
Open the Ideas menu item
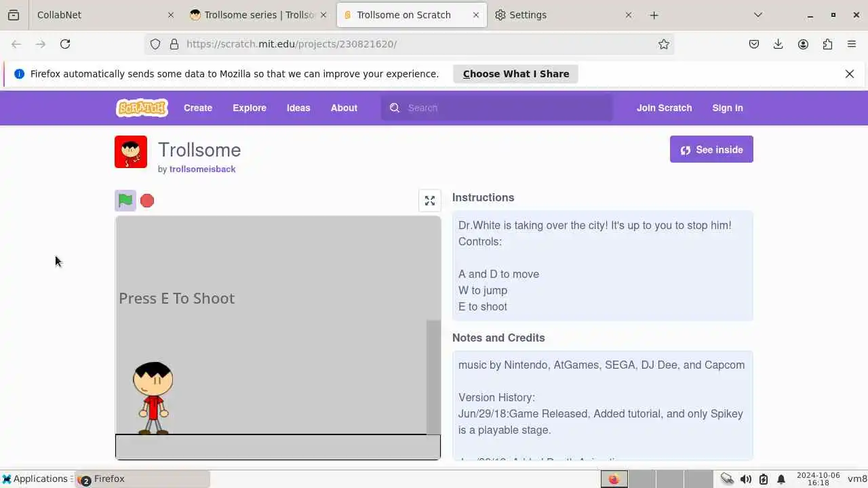coord(298,108)
